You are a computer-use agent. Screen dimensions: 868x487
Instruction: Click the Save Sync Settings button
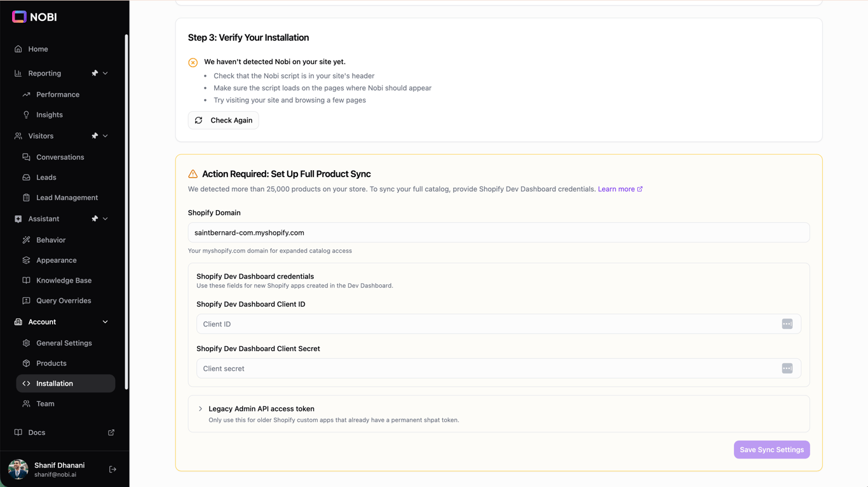click(x=771, y=450)
